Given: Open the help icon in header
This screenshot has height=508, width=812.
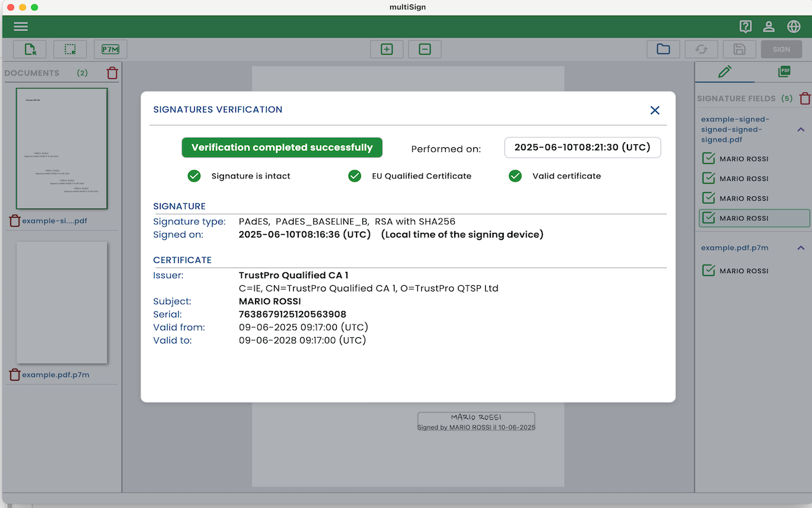Looking at the screenshot, I should pyautogui.click(x=745, y=27).
